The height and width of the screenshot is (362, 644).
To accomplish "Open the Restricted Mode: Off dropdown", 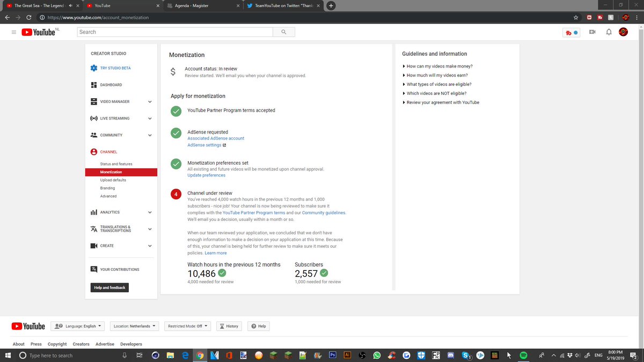I will [188, 326].
